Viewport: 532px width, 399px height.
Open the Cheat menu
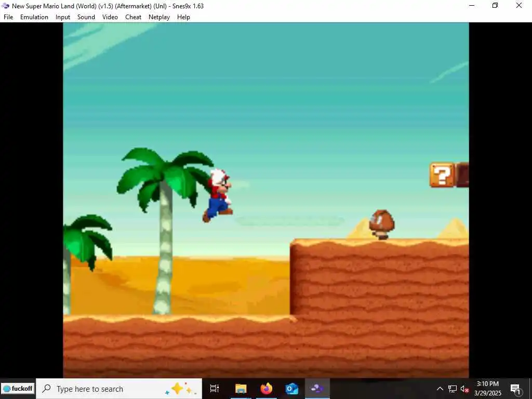click(133, 17)
